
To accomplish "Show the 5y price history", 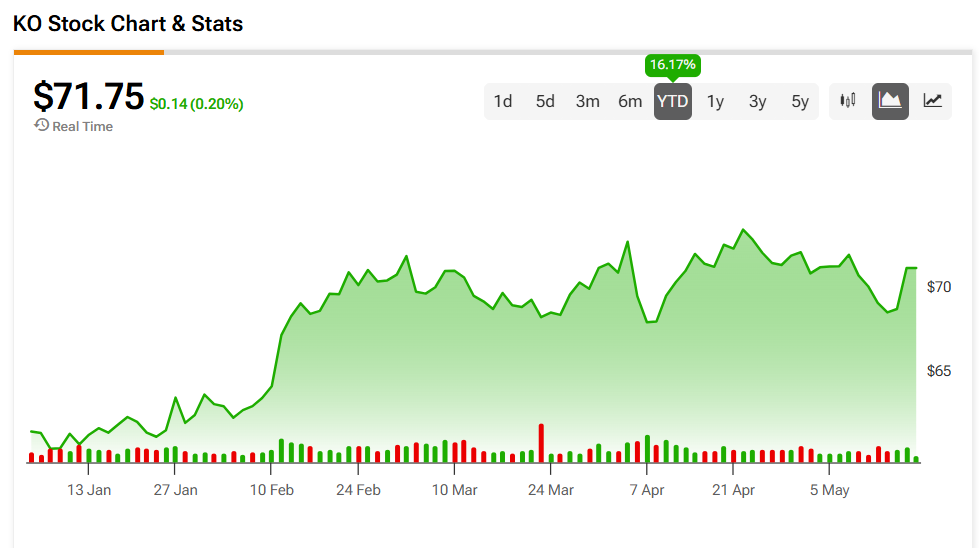I will (800, 101).
